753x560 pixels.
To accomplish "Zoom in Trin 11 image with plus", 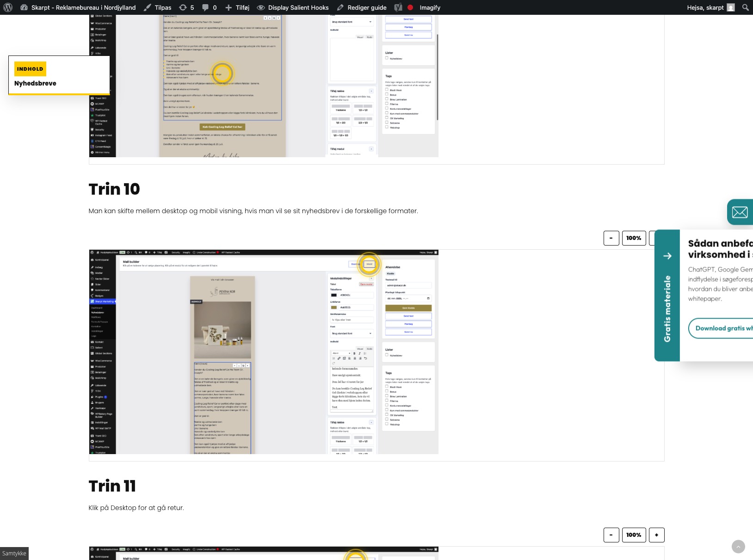I will tap(656, 535).
